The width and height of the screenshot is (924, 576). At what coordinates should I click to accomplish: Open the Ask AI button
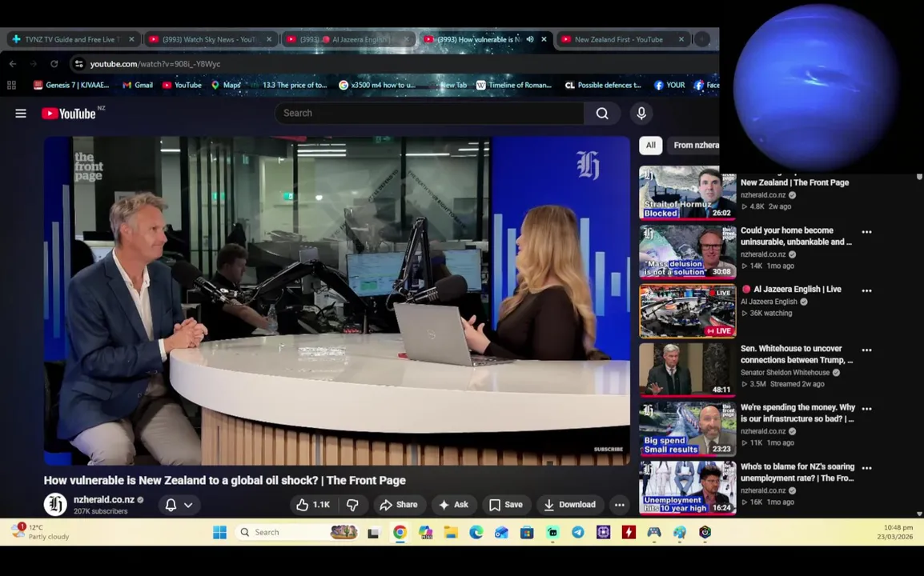[454, 505]
